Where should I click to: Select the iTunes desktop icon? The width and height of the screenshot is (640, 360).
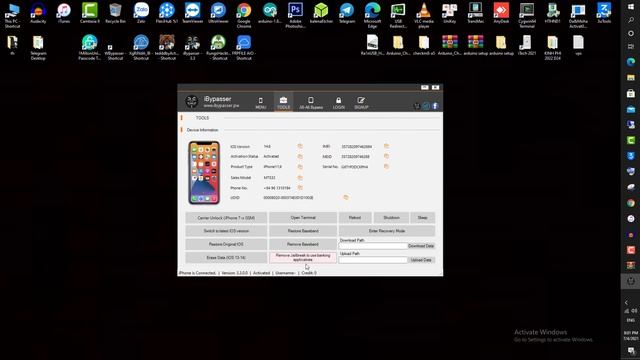[x=64, y=13]
